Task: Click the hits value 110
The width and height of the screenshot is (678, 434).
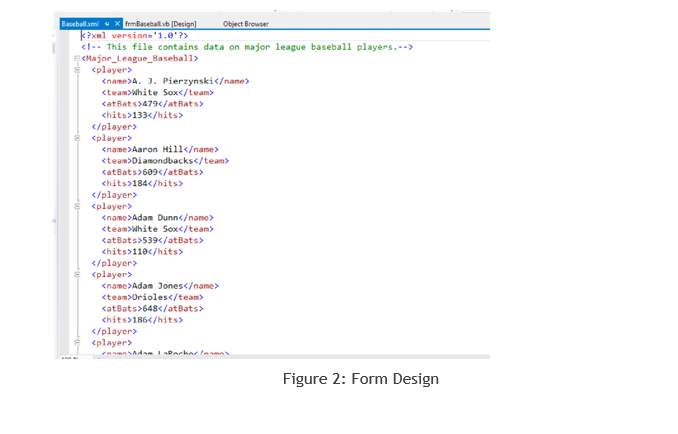Action: (140, 252)
